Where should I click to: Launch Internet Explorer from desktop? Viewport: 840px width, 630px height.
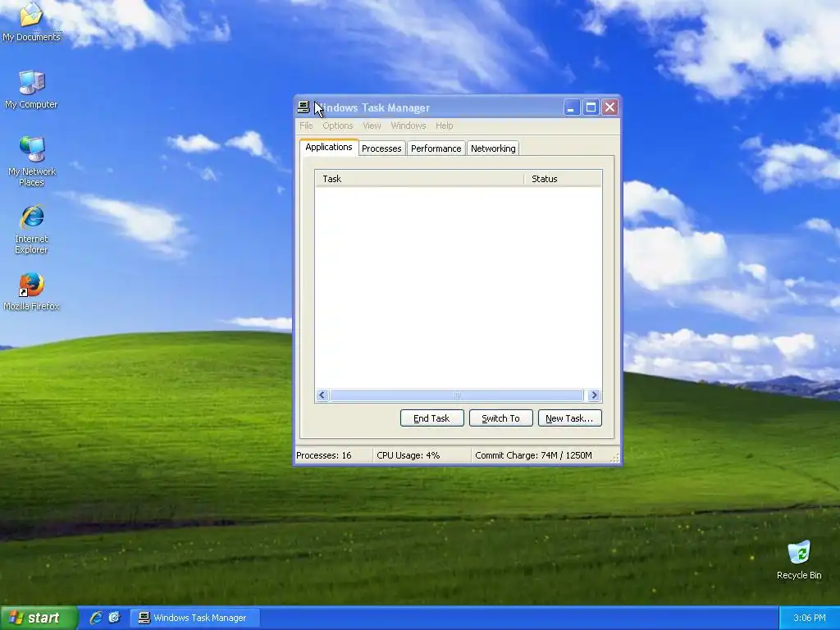point(31,230)
